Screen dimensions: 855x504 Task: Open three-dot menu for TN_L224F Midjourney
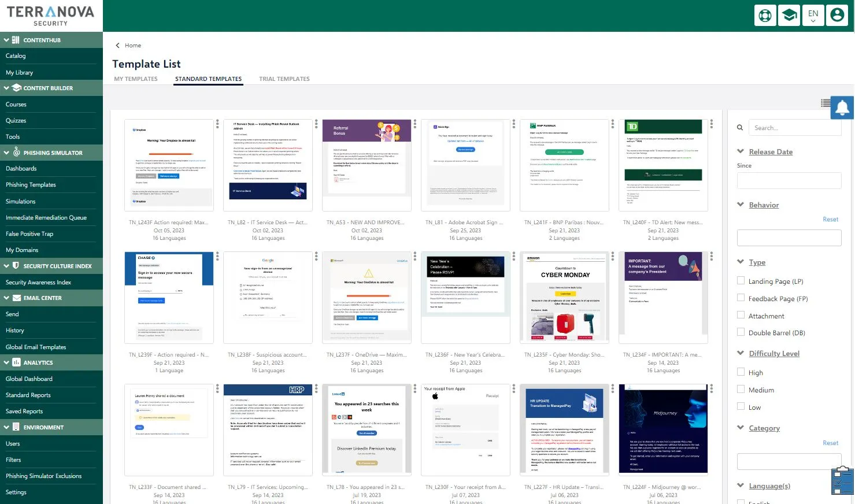pyautogui.click(x=712, y=388)
